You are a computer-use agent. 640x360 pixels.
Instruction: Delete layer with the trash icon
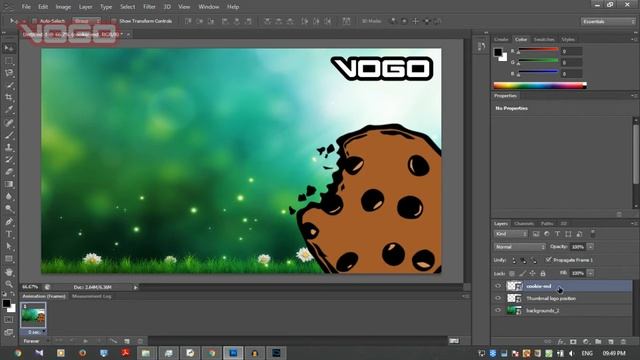pos(623,341)
